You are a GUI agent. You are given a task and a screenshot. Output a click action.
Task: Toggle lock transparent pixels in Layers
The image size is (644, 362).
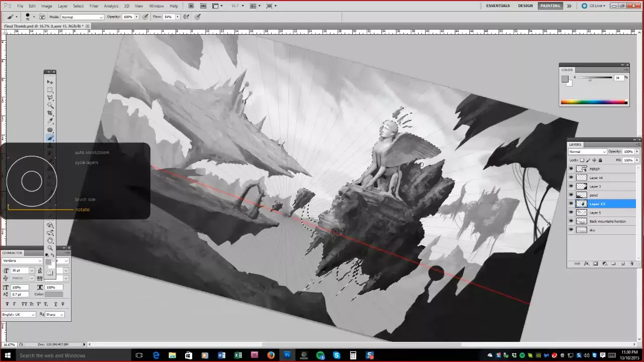pos(582,160)
